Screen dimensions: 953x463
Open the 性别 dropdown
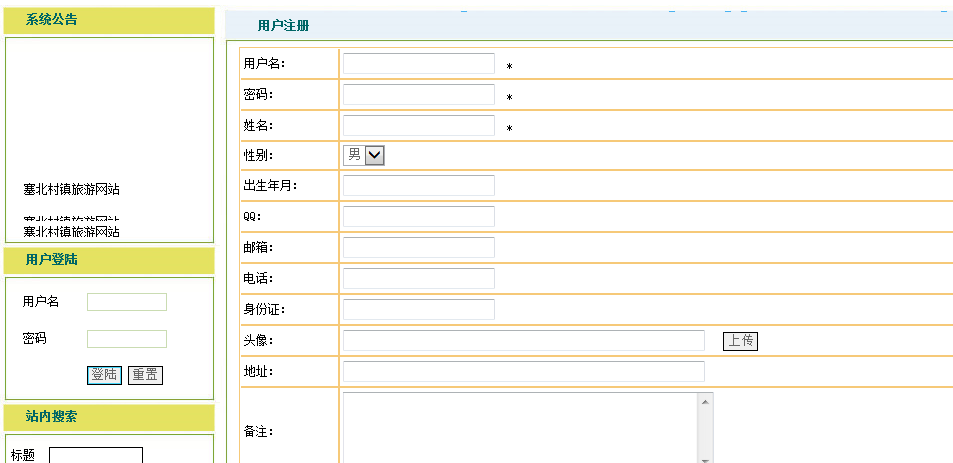pyautogui.click(x=365, y=155)
